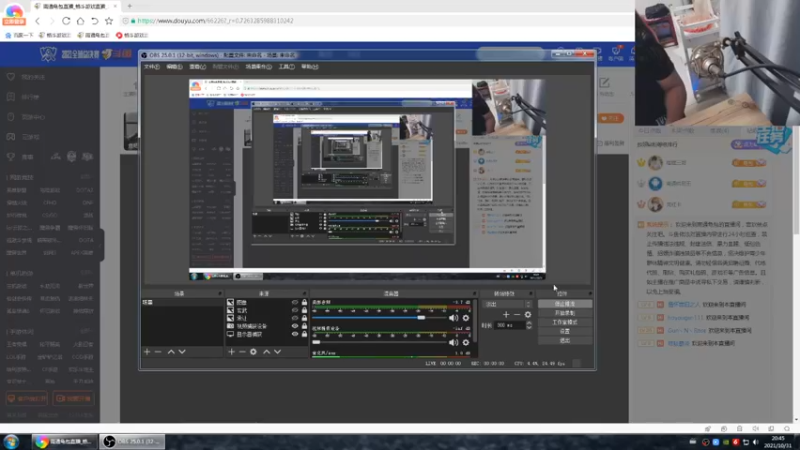Add a scene with the plus icon under the Scenes (场景) list
Viewport: 800px width, 450px height.
(x=147, y=352)
